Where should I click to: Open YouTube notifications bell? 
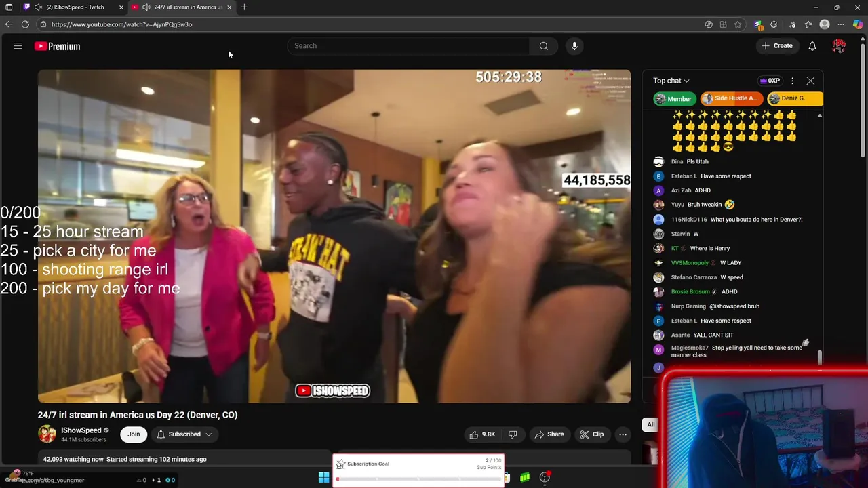click(x=812, y=46)
